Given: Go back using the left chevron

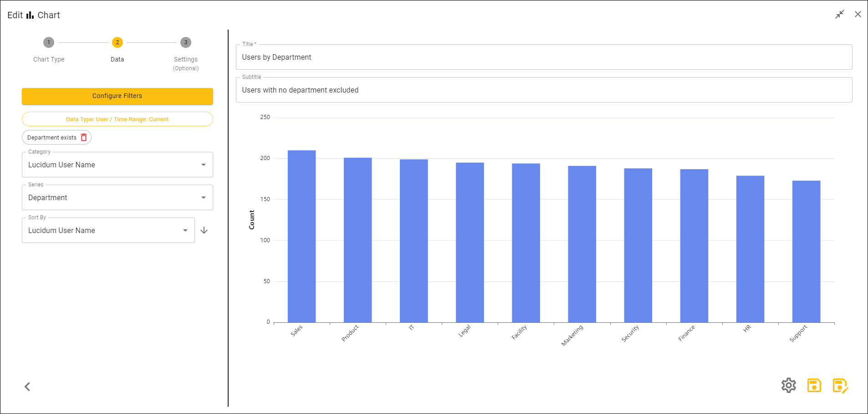Looking at the screenshot, I should tap(27, 387).
